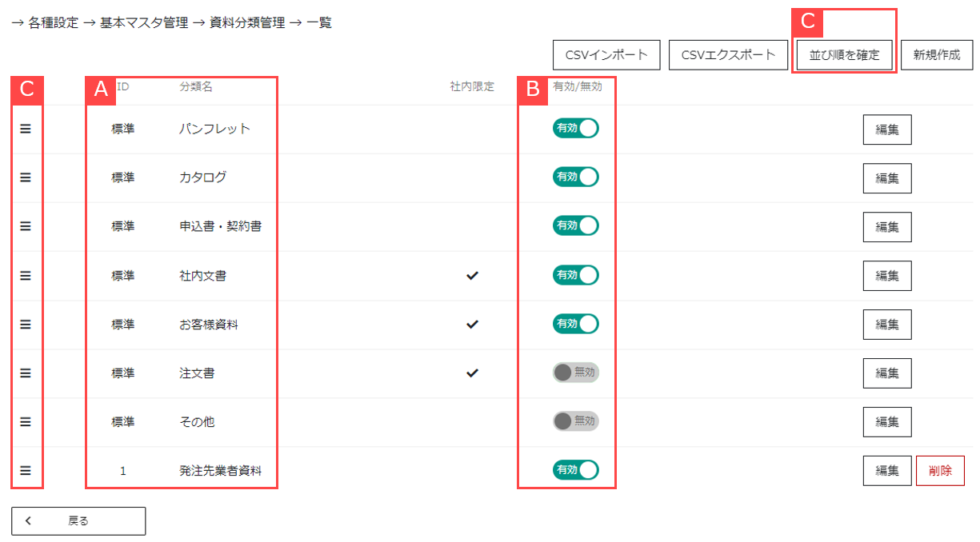This screenshot has height=542, width=980.
Task: Confirm order with 並び順を確定 button
Action: [844, 55]
